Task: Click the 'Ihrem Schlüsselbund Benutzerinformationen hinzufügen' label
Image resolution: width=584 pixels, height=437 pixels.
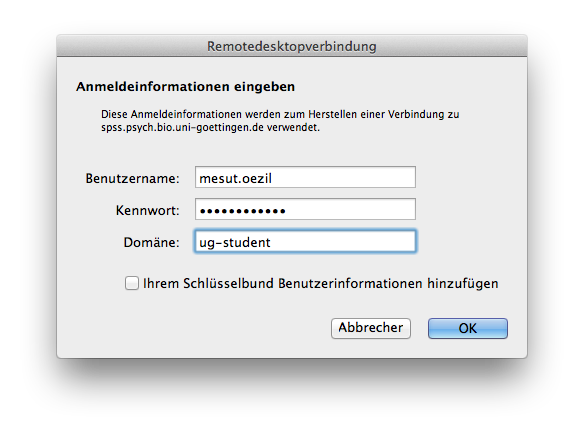Action: (321, 284)
